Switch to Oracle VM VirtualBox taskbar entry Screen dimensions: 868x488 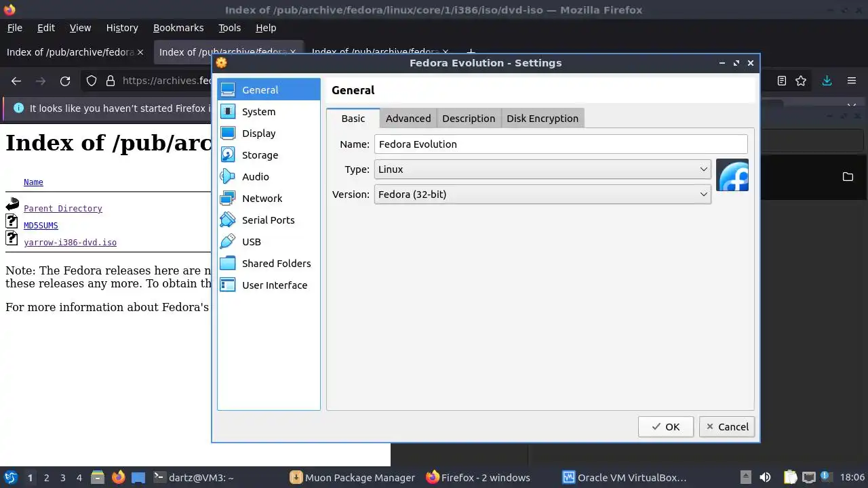pos(625,478)
